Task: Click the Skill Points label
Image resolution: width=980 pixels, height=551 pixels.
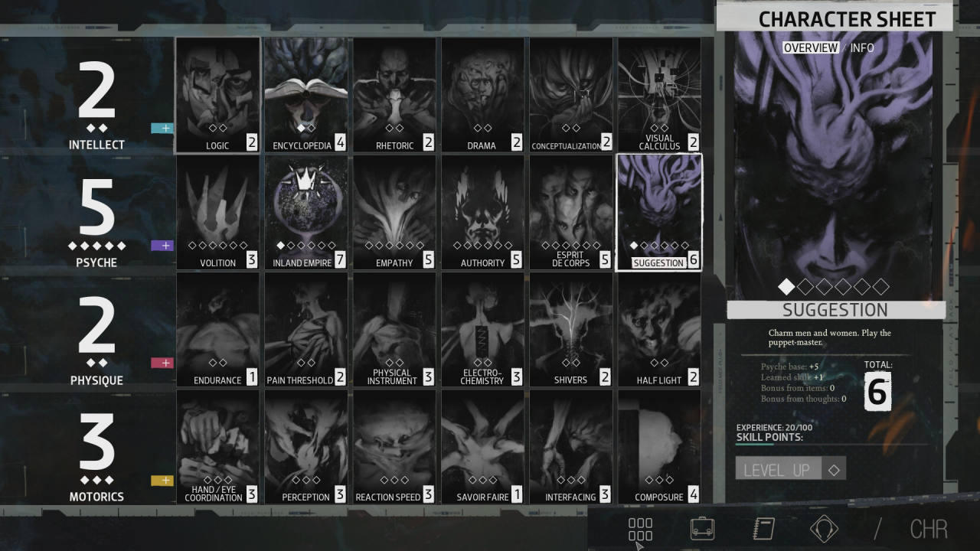Action: coord(769,437)
